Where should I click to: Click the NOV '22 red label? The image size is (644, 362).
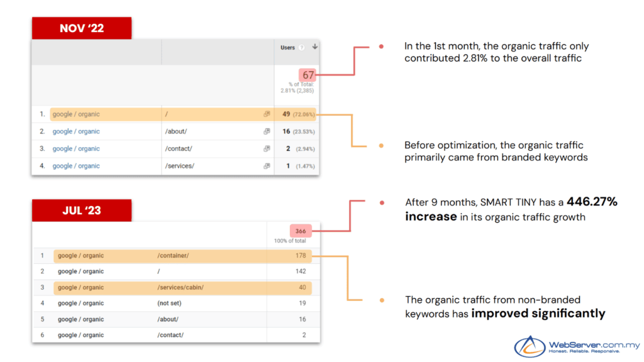pyautogui.click(x=82, y=28)
